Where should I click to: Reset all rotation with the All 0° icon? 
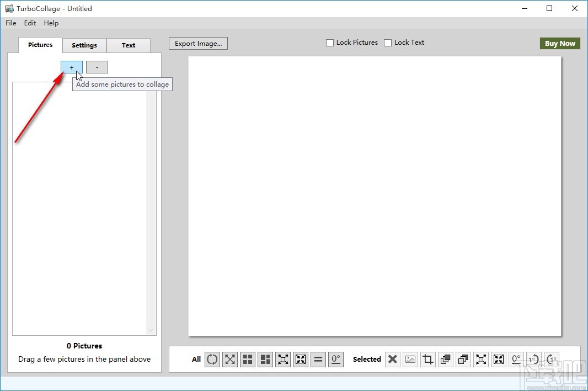(336, 360)
